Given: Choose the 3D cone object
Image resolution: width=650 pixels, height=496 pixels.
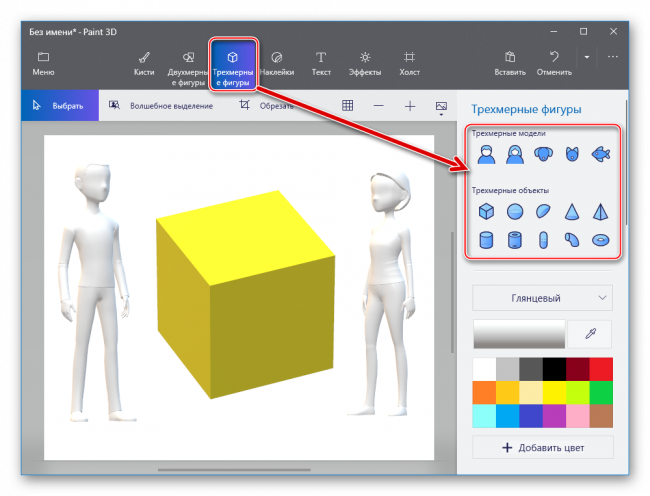Looking at the screenshot, I should click(x=571, y=212).
